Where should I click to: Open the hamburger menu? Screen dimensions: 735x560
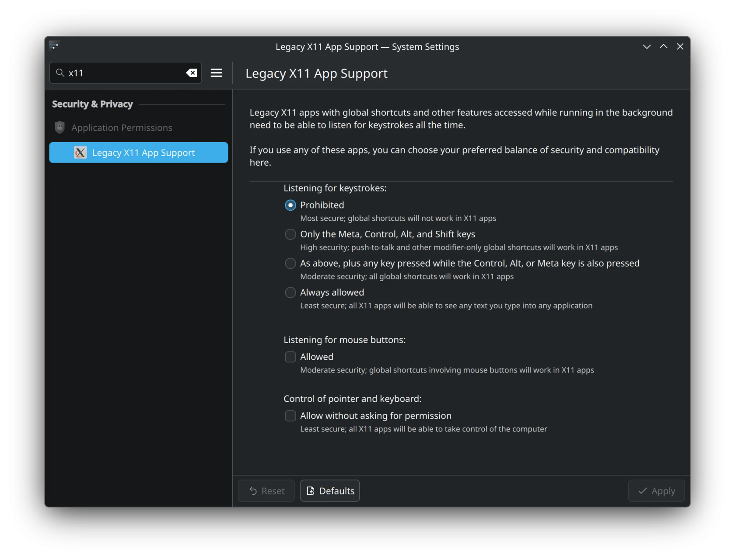216,73
